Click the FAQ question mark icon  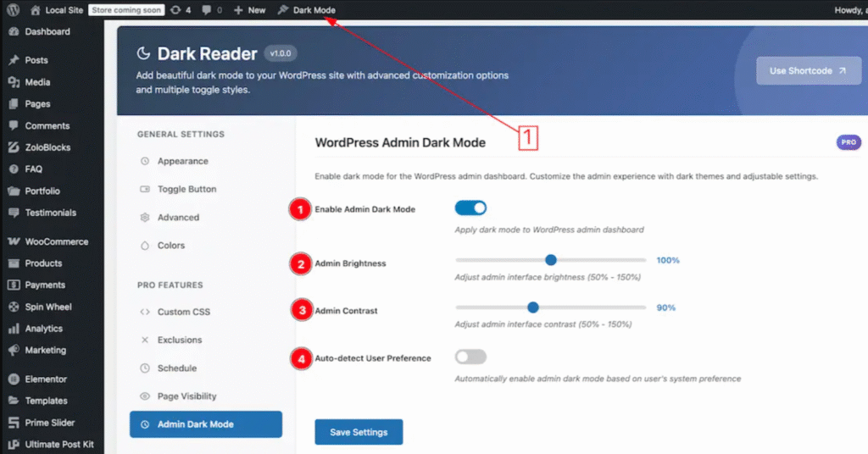pos(14,169)
